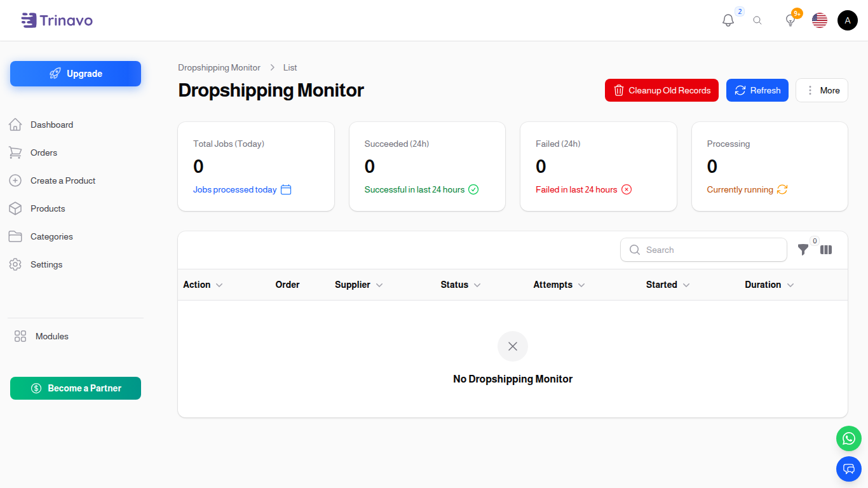This screenshot has height=488, width=868.
Task: Open the user avatar A menu
Action: coord(848,20)
